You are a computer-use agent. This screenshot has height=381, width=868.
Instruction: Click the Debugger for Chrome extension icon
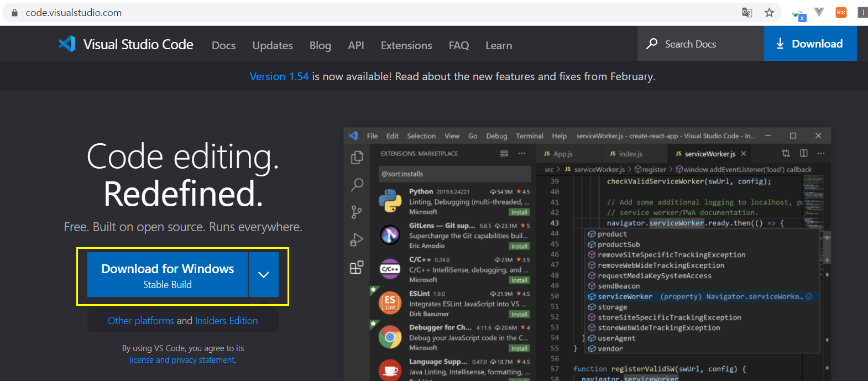(x=390, y=337)
